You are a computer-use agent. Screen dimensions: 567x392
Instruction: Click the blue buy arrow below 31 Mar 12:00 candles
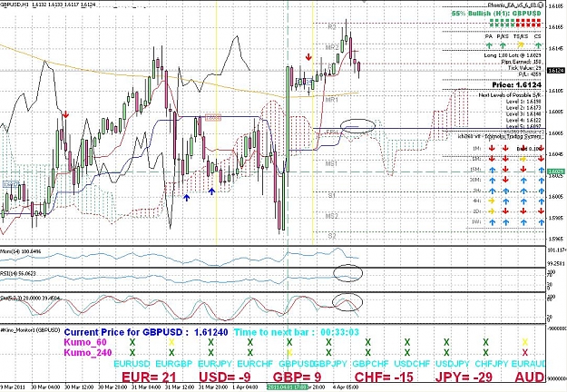click(x=186, y=198)
